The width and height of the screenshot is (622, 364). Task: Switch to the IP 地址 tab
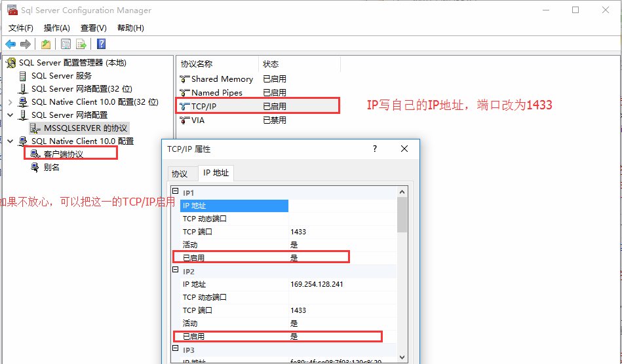(216, 173)
